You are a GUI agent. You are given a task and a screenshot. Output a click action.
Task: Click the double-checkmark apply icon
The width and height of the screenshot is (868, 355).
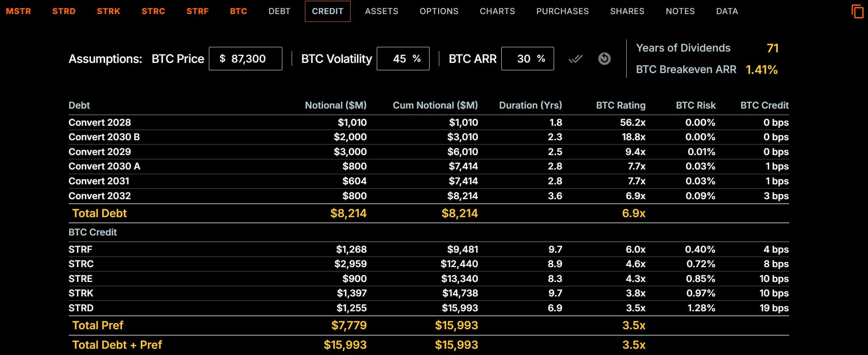[575, 59]
